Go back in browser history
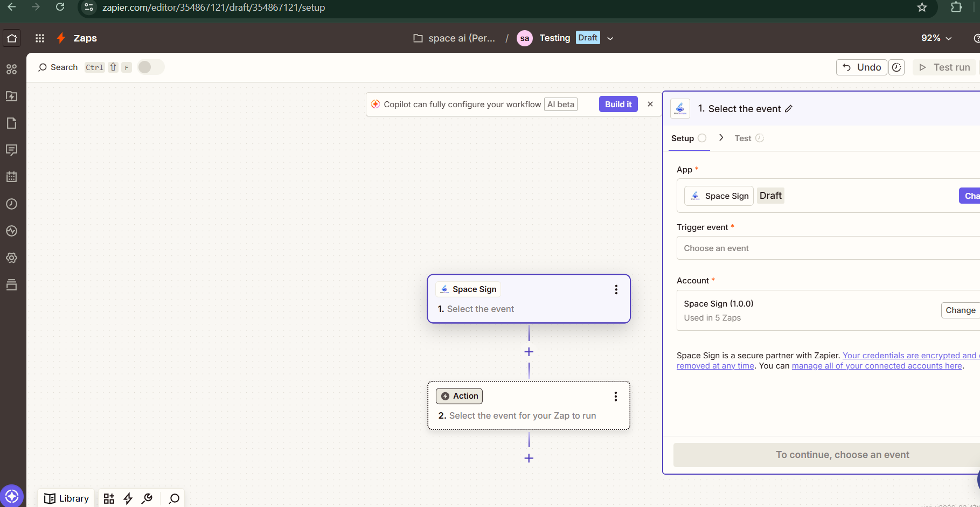The image size is (980, 507). click(x=11, y=7)
